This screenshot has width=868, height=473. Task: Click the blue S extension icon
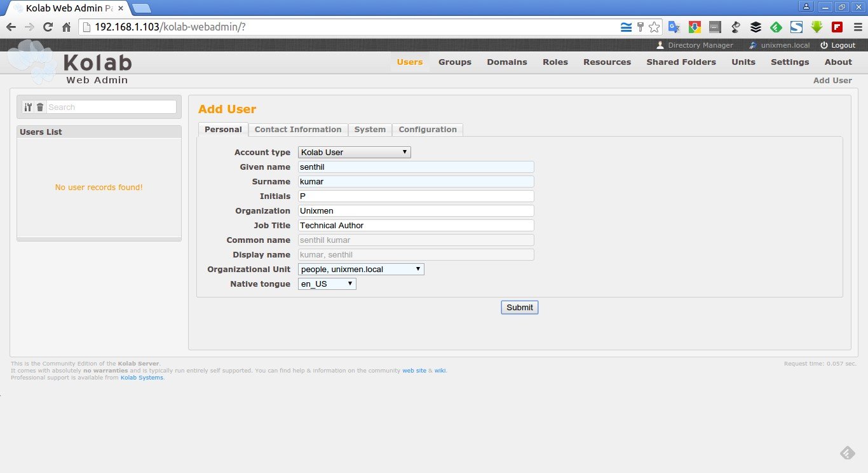[796, 27]
